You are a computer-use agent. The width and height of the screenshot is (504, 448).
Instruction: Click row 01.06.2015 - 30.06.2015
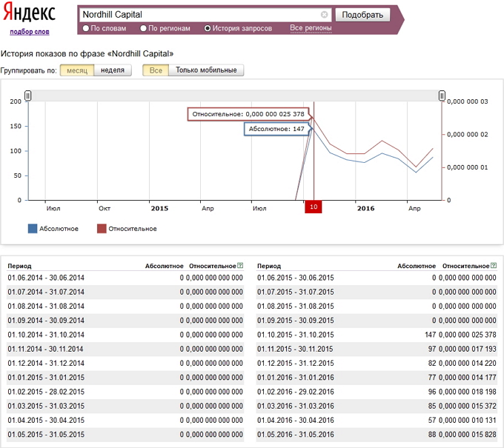377,278
